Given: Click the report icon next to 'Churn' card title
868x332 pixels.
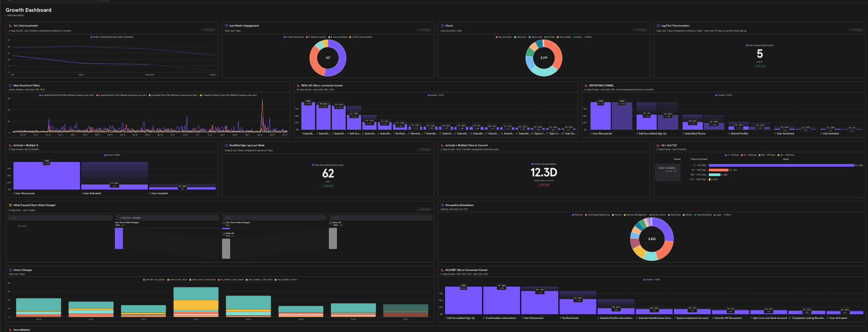Looking at the screenshot, I should [x=442, y=26].
